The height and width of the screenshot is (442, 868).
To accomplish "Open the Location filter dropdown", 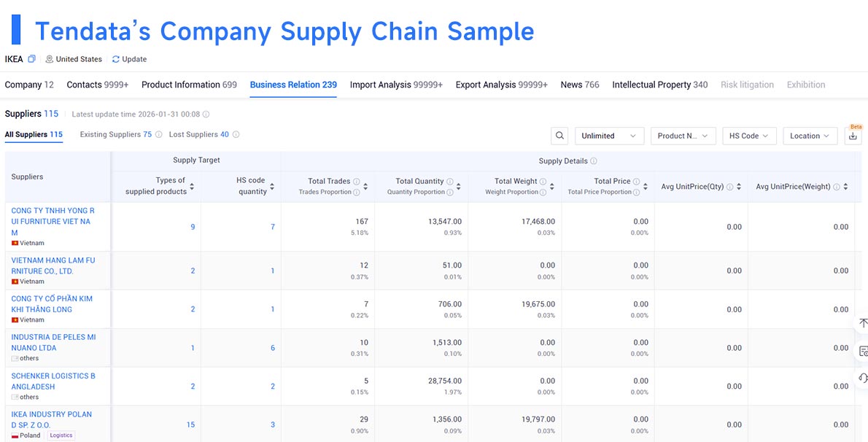I will [810, 136].
